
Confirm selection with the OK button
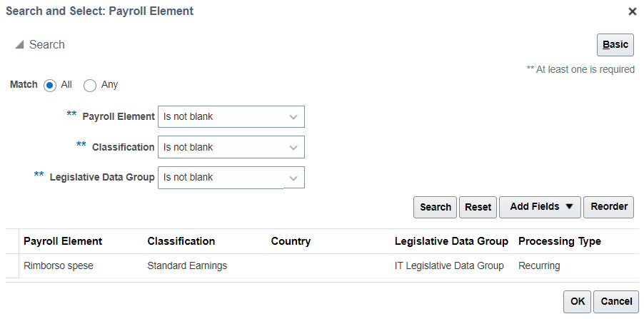(577, 302)
